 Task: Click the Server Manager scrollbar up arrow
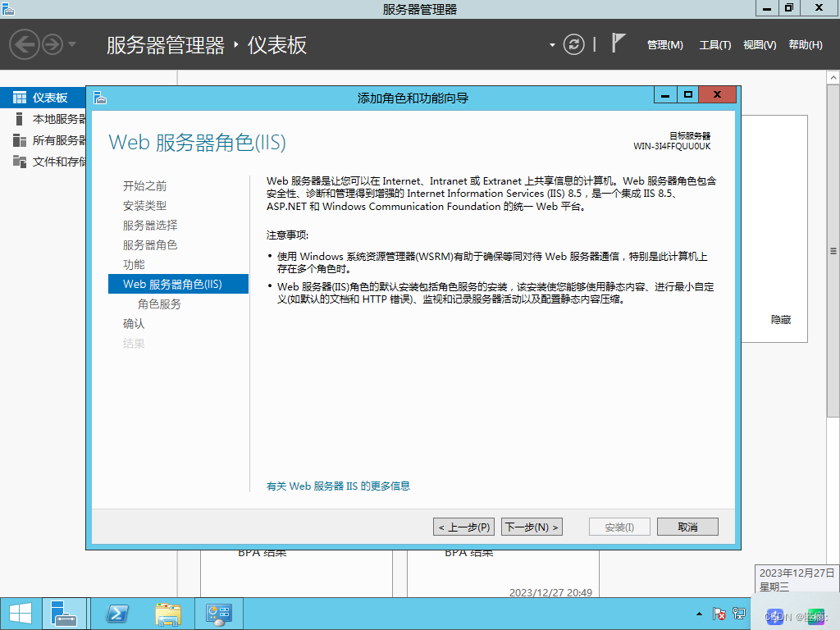point(833,78)
